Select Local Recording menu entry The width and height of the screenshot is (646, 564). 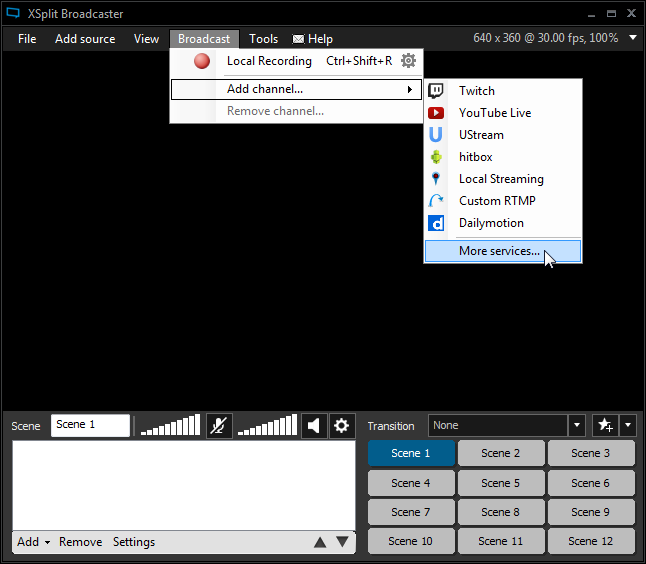[296, 61]
